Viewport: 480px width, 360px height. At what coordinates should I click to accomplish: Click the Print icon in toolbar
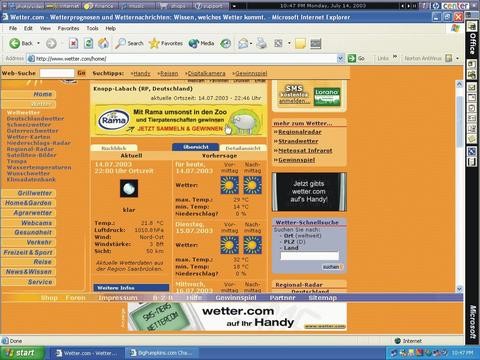[262, 43]
